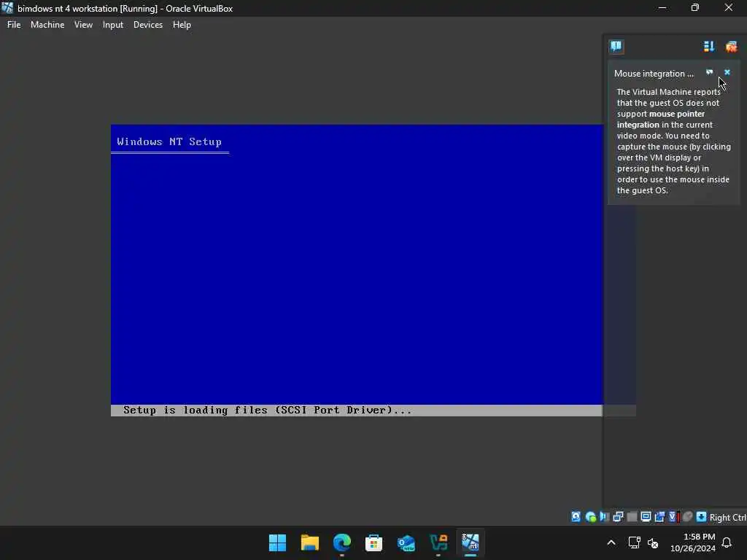747x560 pixels.
Task: Click the Windows NT Setup heading text
Action: [x=169, y=141]
